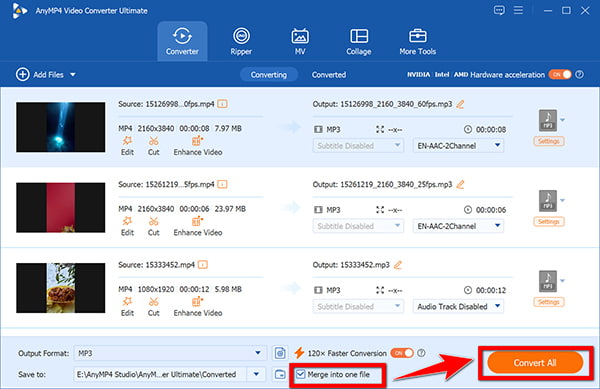Open EN-AAC-2Channel dropdown for 15126998 file
The image size is (600, 389).
[x=458, y=146]
